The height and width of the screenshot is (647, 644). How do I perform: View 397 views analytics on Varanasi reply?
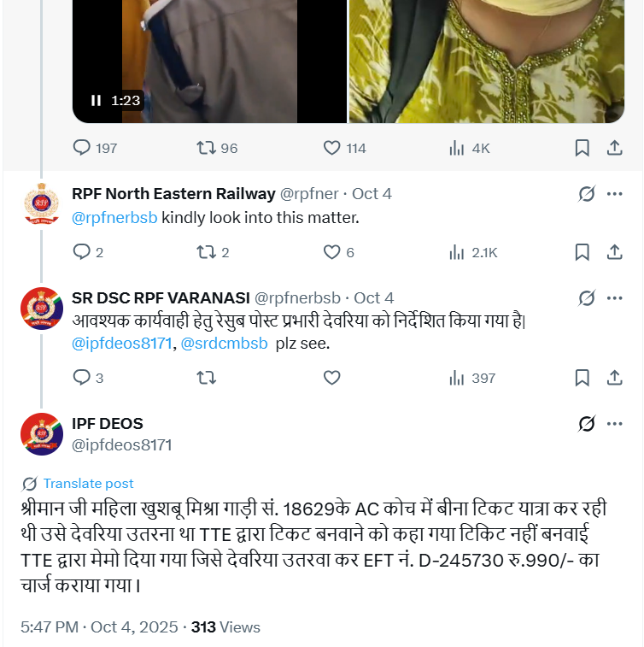coord(457,378)
